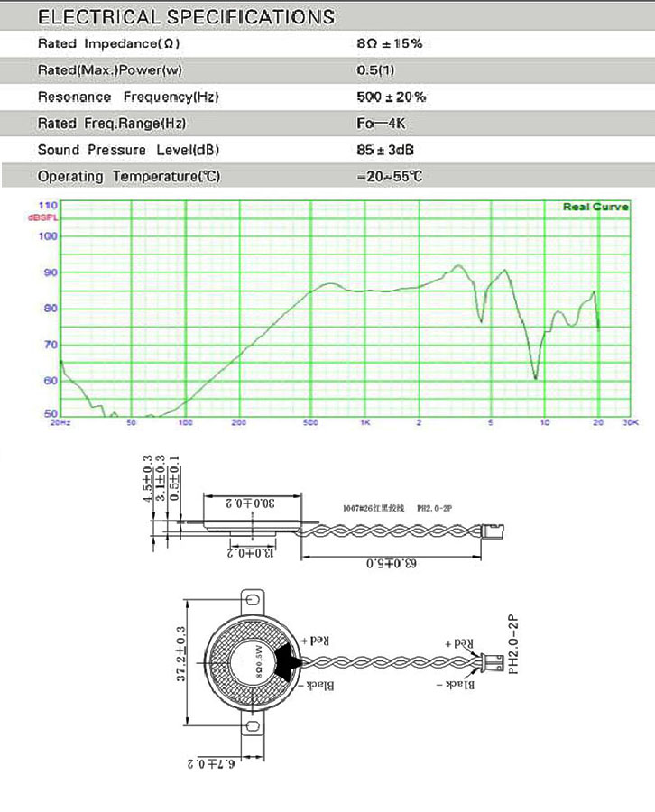The height and width of the screenshot is (812, 655).
Task: Click the 1K tick on frequency axis
Action: pos(364,422)
